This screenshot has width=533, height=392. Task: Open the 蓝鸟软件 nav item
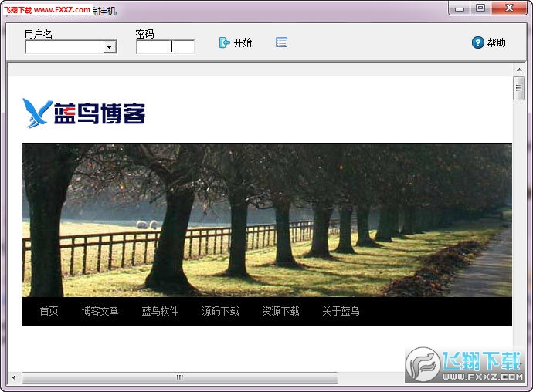160,311
